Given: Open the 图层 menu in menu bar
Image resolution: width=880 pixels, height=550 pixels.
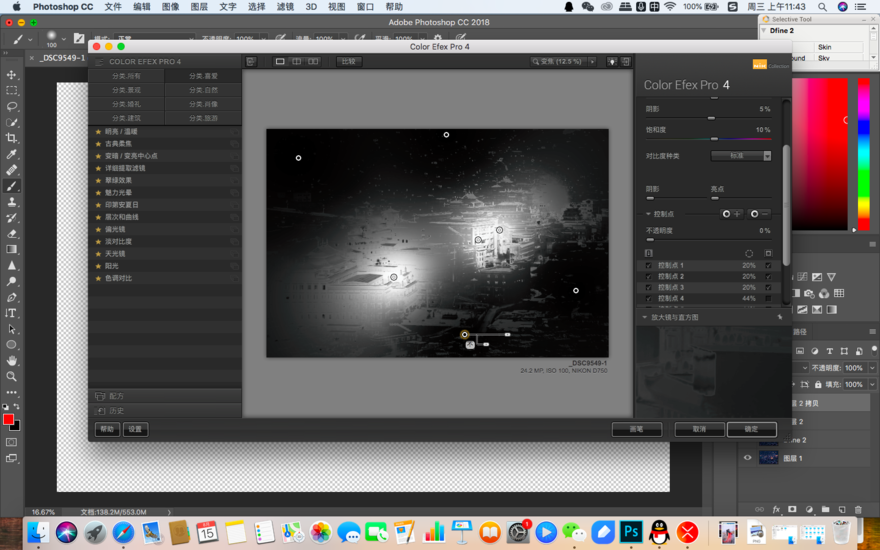Looking at the screenshot, I should tap(199, 7).
